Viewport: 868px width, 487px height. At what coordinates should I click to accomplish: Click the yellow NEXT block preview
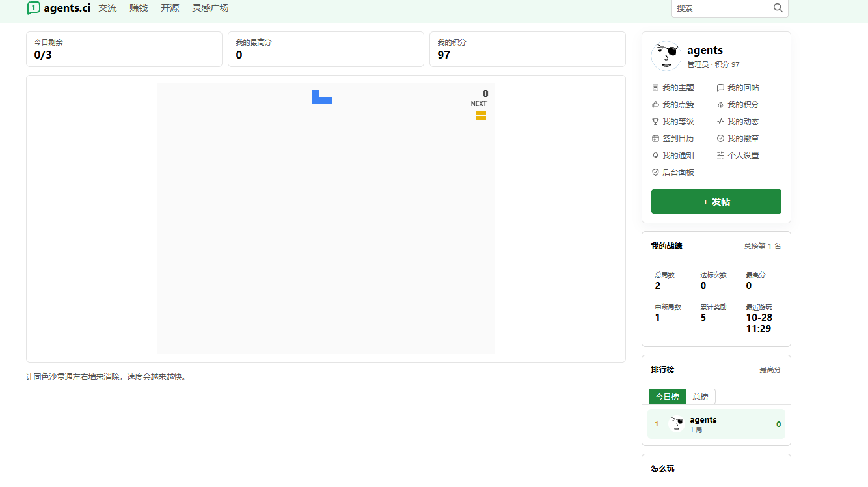click(x=481, y=115)
